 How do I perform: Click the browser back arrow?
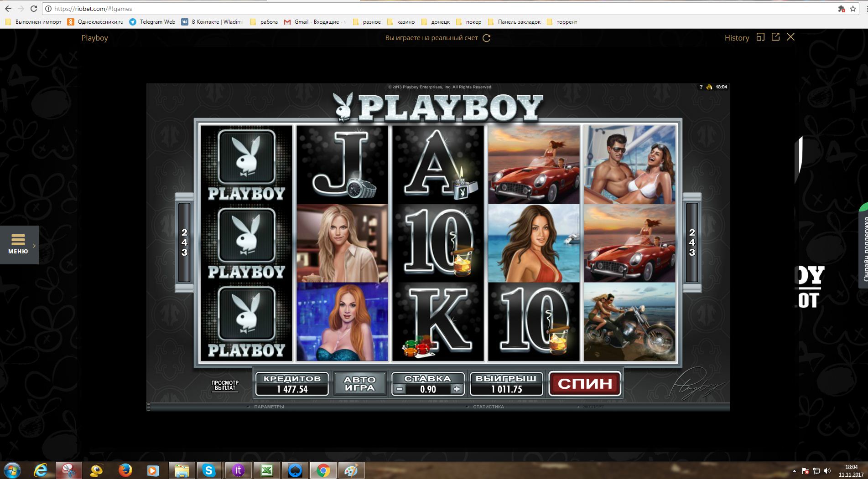(8, 9)
